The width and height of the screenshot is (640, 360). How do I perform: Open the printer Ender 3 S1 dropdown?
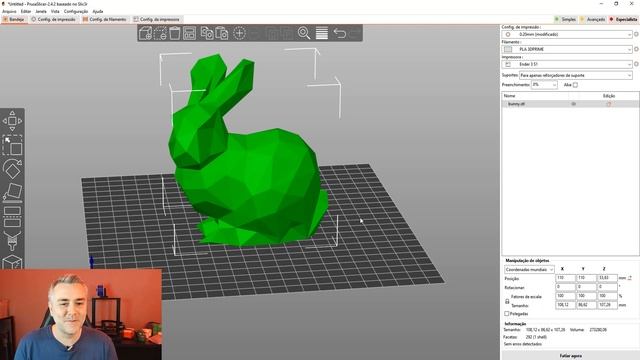tap(567, 64)
